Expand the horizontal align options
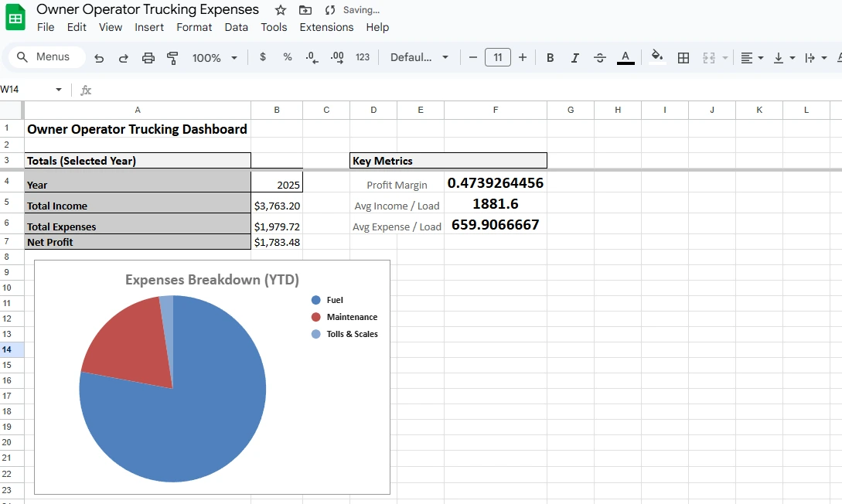Viewport: 842px width, 504px height. (x=760, y=57)
